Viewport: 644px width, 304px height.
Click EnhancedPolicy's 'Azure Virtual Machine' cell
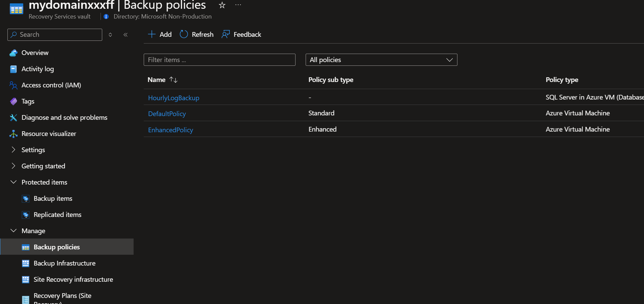578,129
